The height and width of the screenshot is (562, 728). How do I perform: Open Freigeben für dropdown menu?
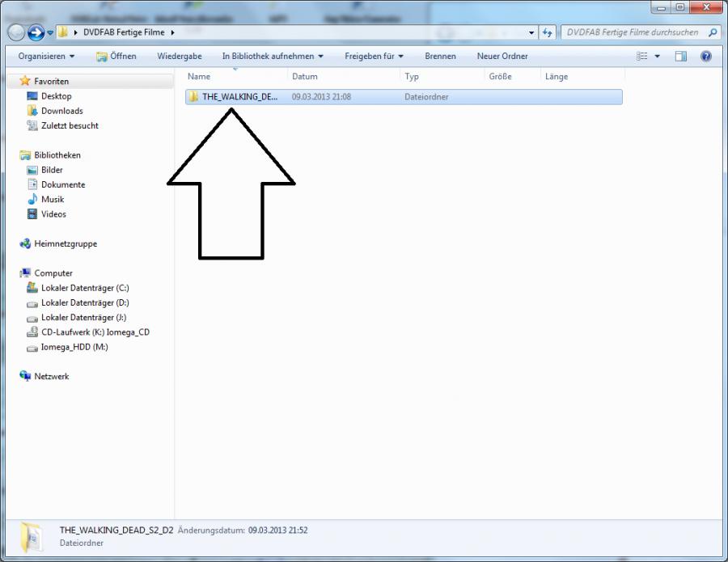[374, 56]
